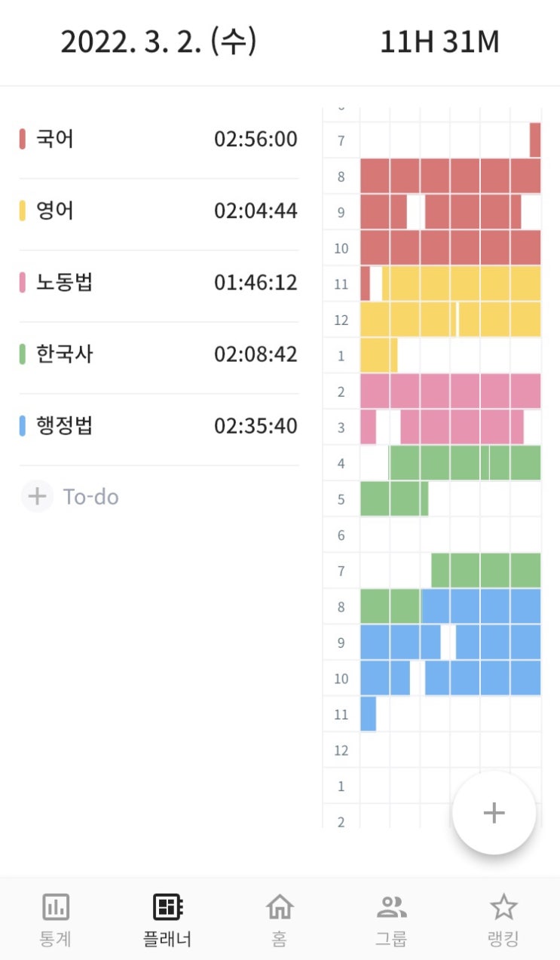Select the 영어 subject row

[158, 211]
